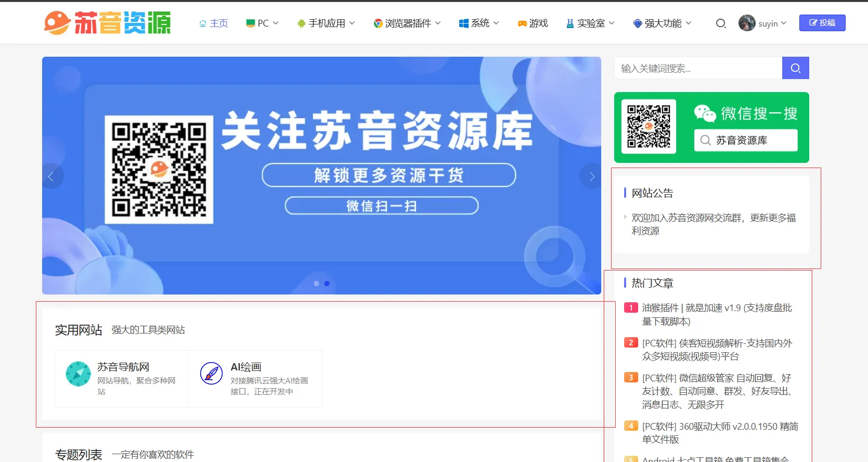Click the next slide arrow on banner
The image size is (868, 462).
click(591, 176)
